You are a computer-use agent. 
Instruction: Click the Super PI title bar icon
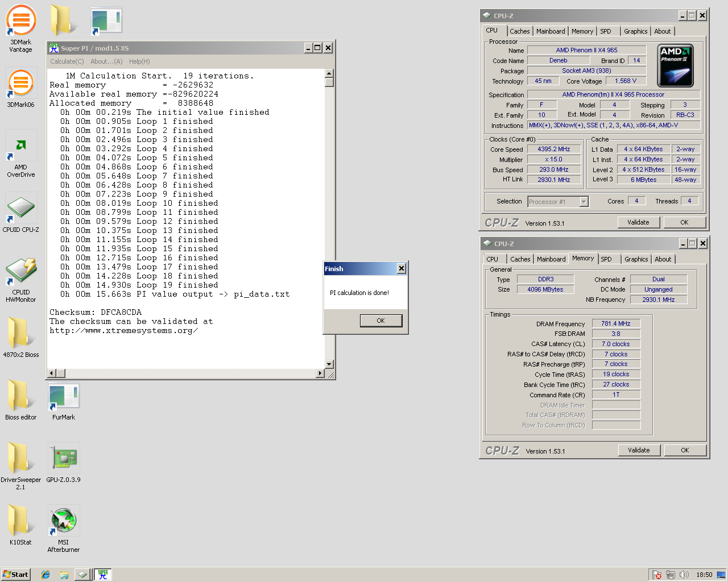coord(54,48)
